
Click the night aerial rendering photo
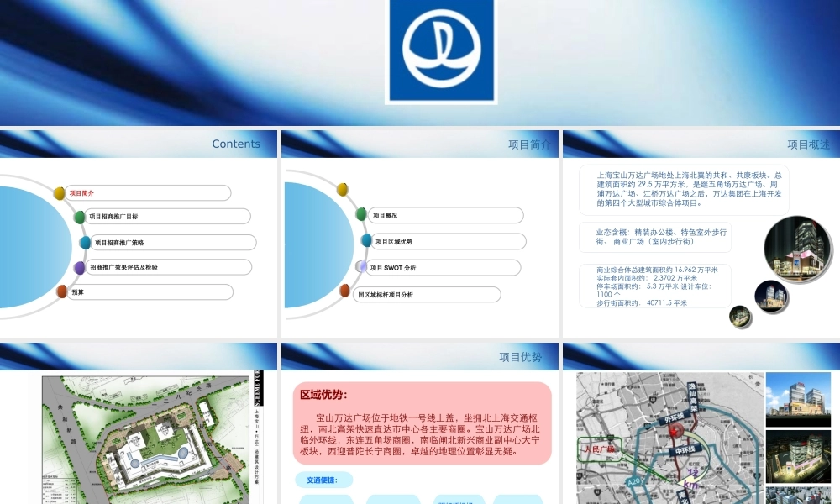[x=798, y=456]
